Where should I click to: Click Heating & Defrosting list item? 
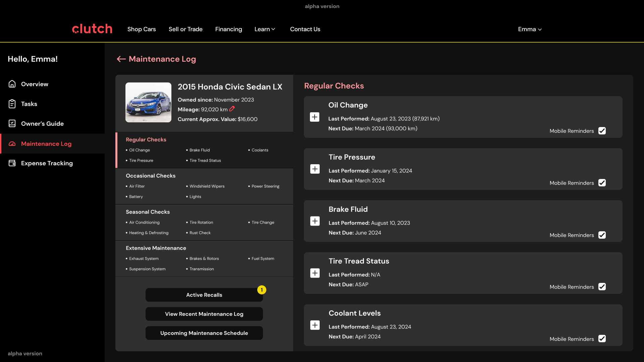[149, 233]
